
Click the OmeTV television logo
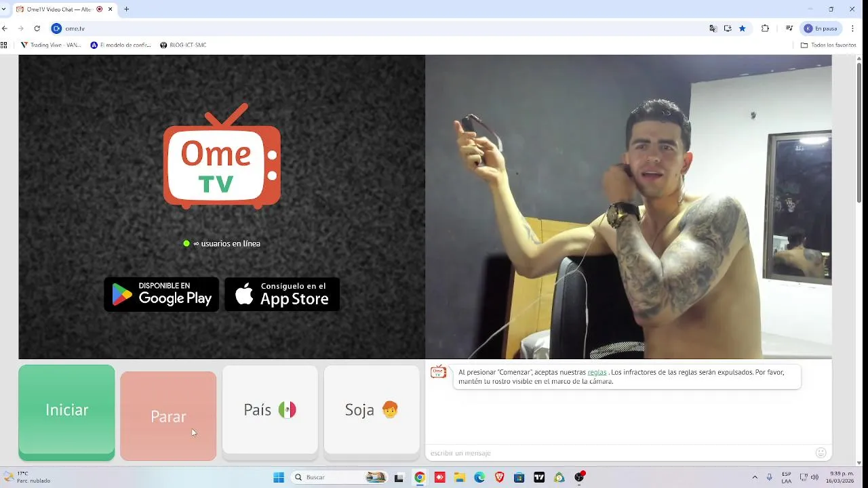pos(222,157)
